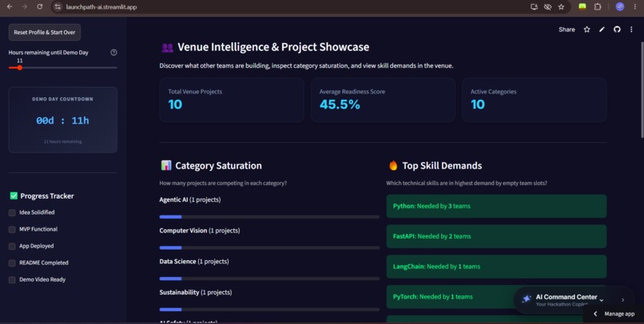Click the slider value '11' label

[x=19, y=61]
